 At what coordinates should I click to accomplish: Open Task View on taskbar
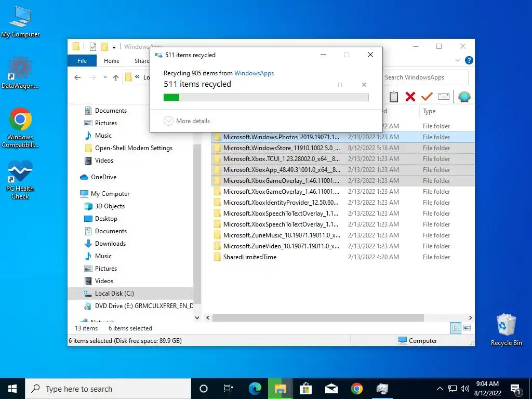229,389
